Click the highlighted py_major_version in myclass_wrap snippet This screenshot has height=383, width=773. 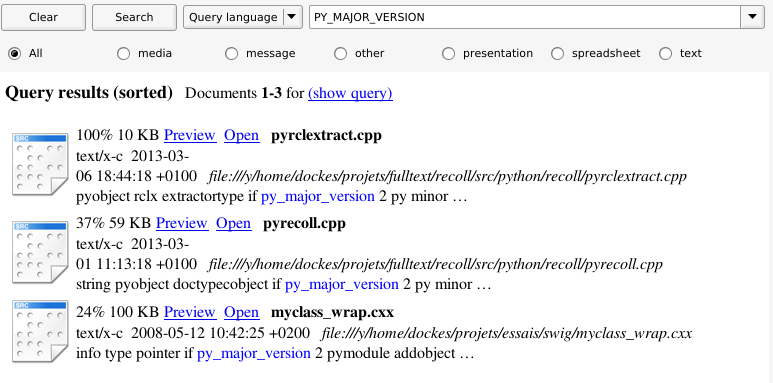click(254, 354)
